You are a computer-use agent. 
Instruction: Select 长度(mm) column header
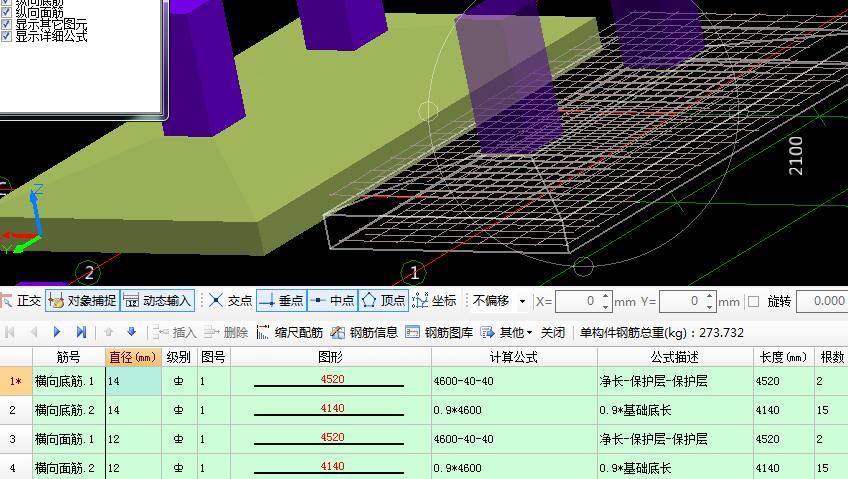(x=784, y=357)
